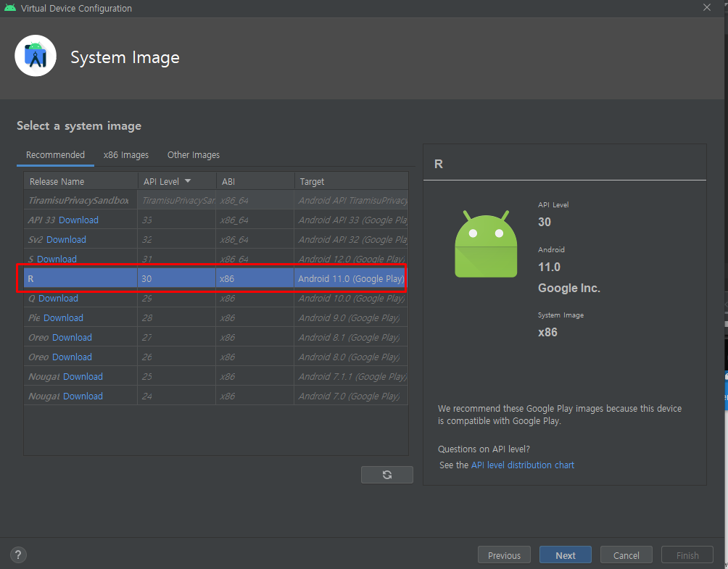Image resolution: width=728 pixels, height=569 pixels.
Task: Click the Android Studio logo icon
Action: tap(36, 56)
